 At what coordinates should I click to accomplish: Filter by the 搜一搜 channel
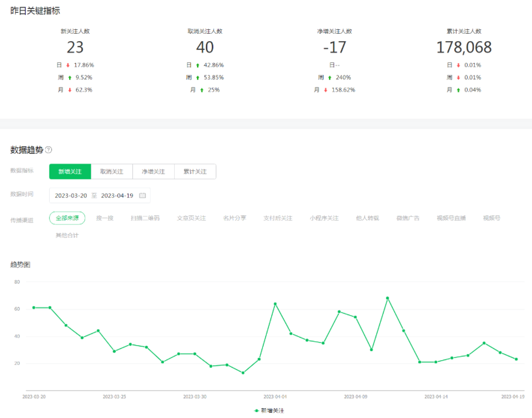click(104, 218)
